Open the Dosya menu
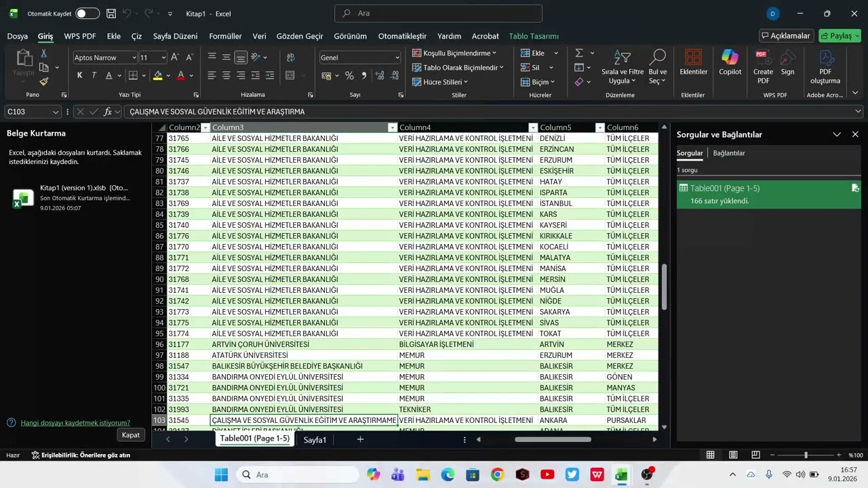This screenshot has width=868, height=488. click(18, 36)
